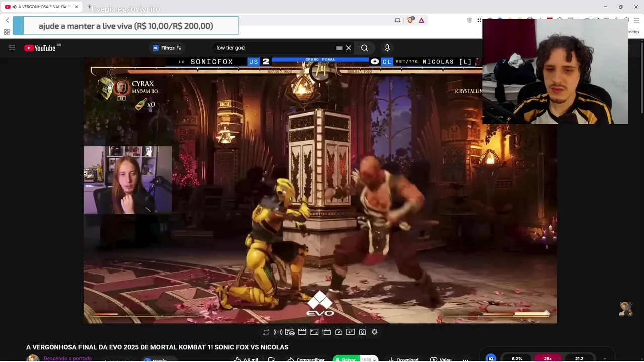Click the send-to-device icon in address bar
644x362 pixels.
pos(397,20)
